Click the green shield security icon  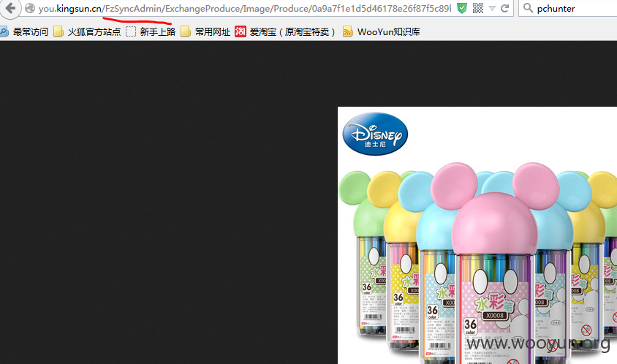(462, 8)
